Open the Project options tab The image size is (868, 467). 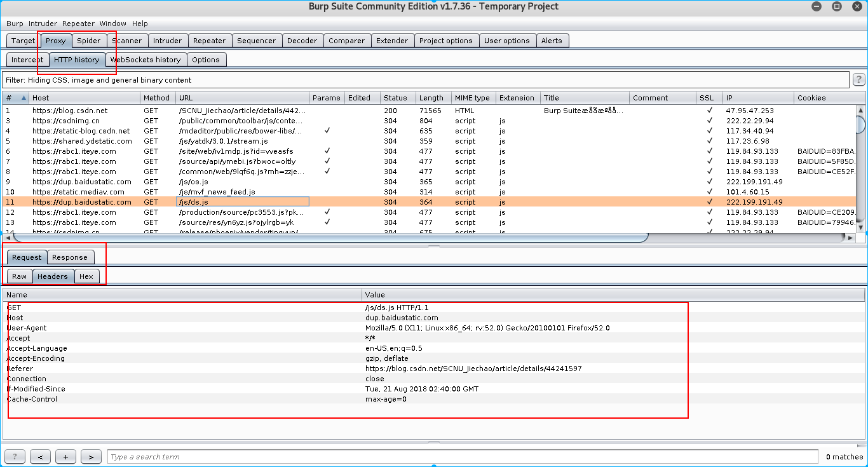tap(446, 41)
